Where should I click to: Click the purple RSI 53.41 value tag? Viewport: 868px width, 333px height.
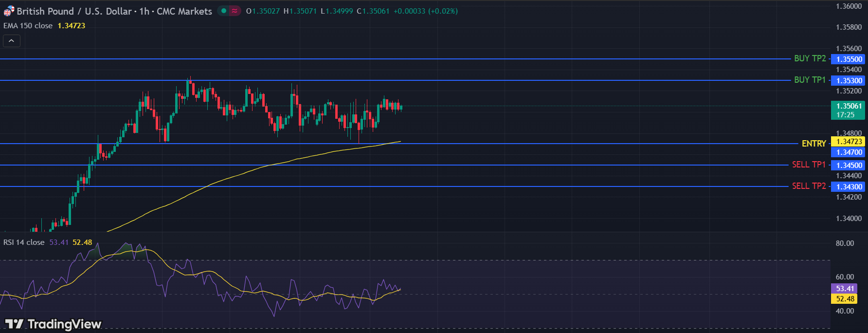pyautogui.click(x=845, y=289)
